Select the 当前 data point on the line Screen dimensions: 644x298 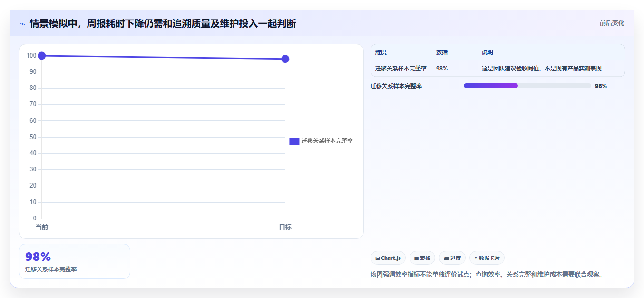(x=42, y=56)
